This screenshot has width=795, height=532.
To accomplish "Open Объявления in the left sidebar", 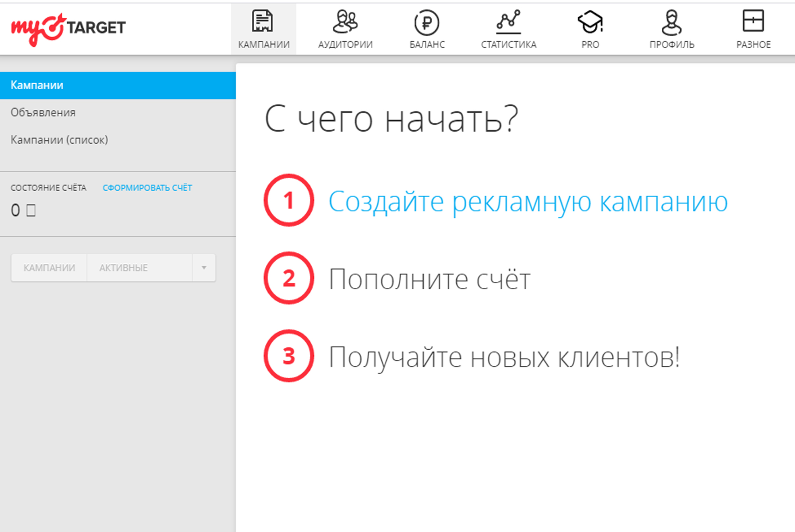I will pos(43,113).
